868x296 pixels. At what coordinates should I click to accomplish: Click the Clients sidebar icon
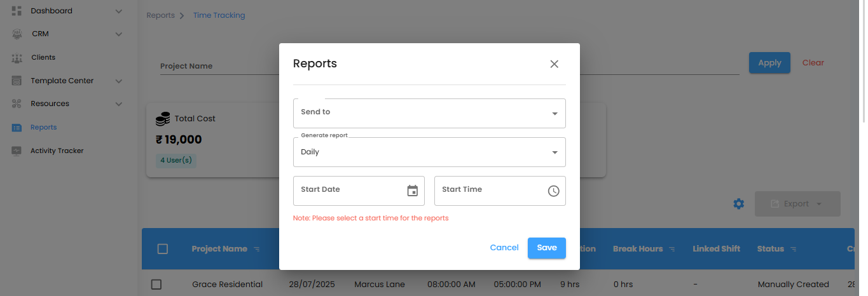[17, 57]
